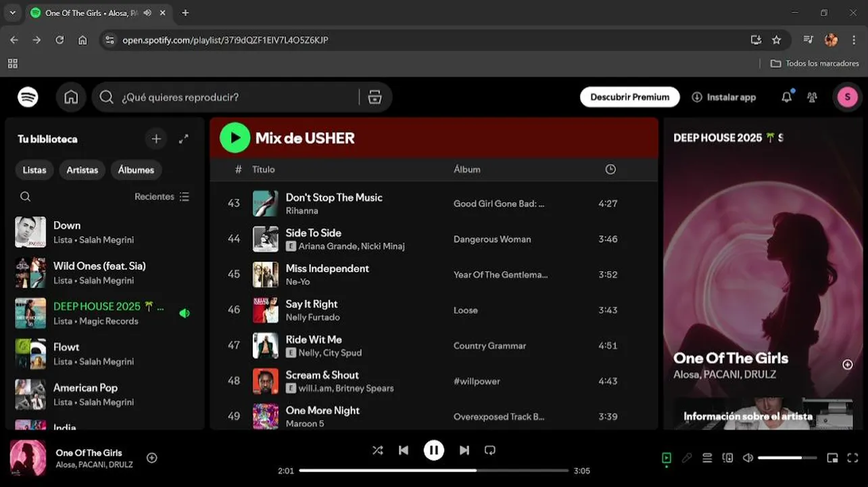Open the browser tab search dropdown
The image size is (868, 487).
point(12,13)
